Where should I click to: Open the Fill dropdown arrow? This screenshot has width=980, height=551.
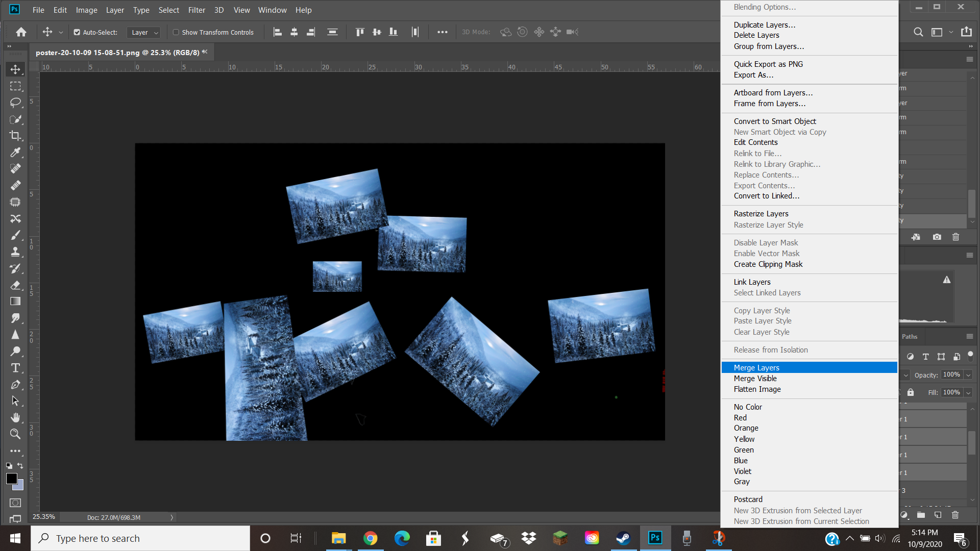coord(968,393)
